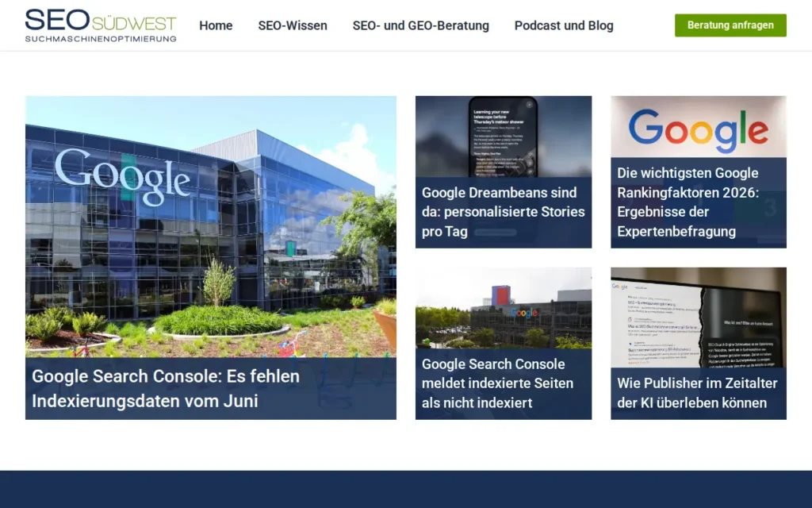Open the colorful Google logo image
This screenshot has width=812, height=508.
(698, 127)
